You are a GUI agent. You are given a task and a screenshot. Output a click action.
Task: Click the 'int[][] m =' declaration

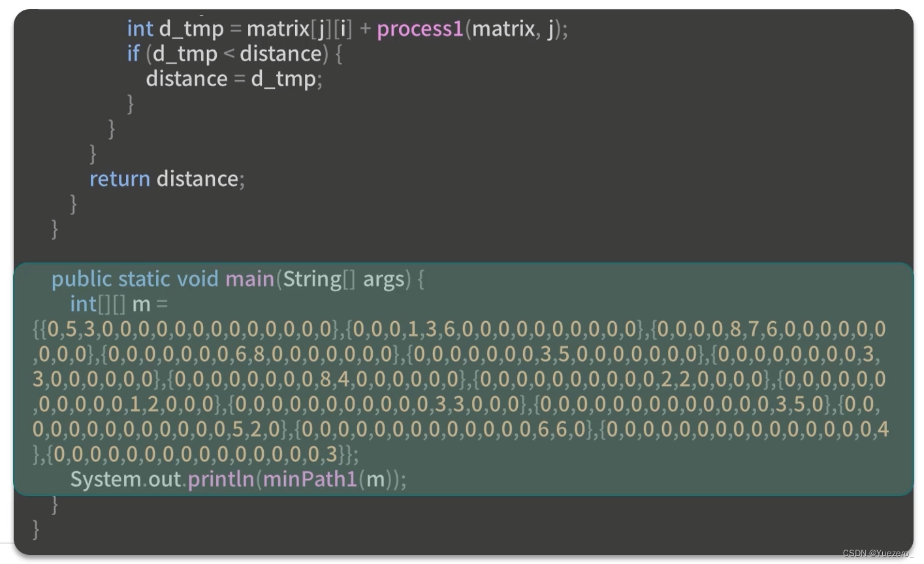(x=119, y=304)
